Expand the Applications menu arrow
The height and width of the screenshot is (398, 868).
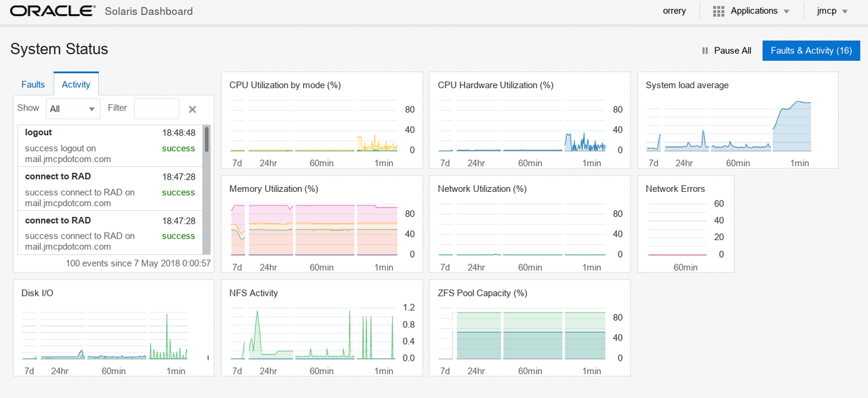click(787, 12)
